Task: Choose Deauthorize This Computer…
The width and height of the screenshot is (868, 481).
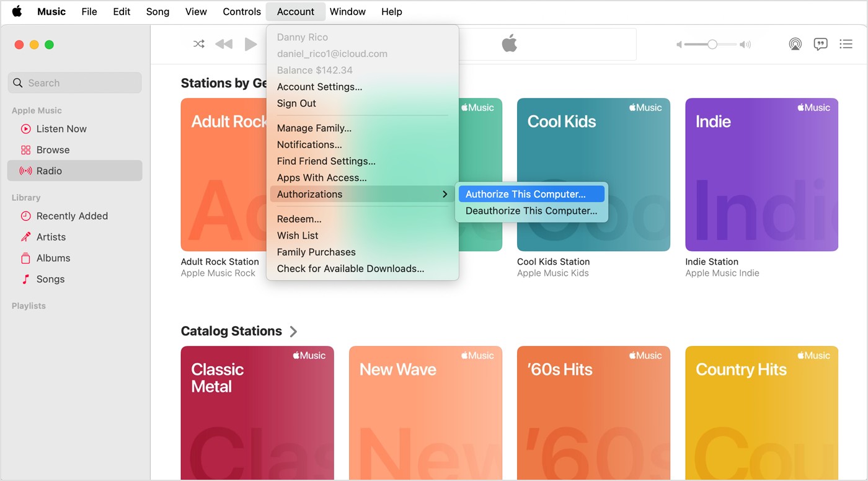Action: (531, 211)
